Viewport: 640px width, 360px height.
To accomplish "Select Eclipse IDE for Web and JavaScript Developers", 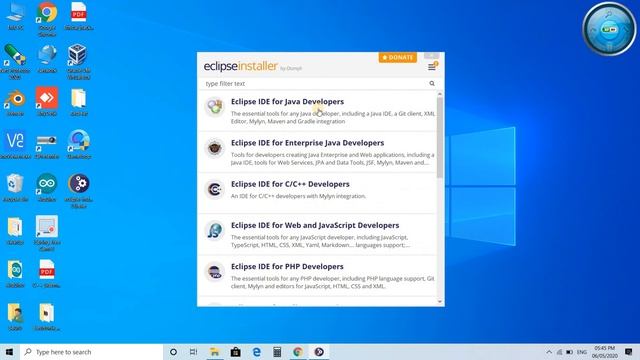I will (x=315, y=225).
